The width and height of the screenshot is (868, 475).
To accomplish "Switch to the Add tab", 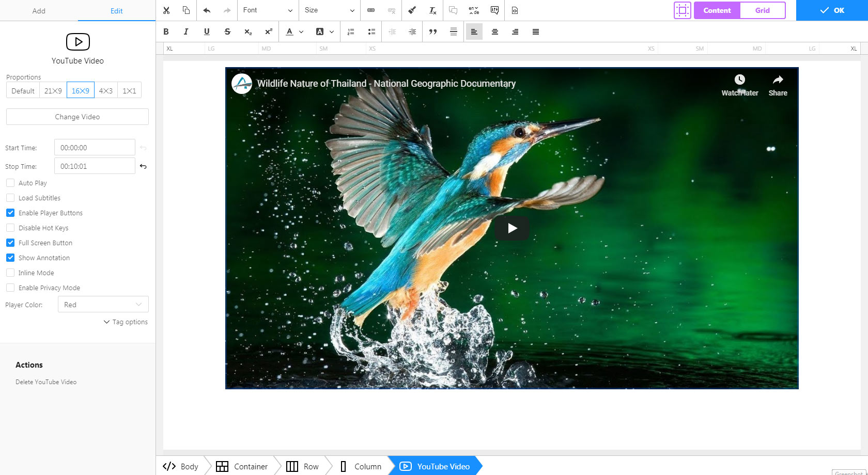I will (x=39, y=11).
